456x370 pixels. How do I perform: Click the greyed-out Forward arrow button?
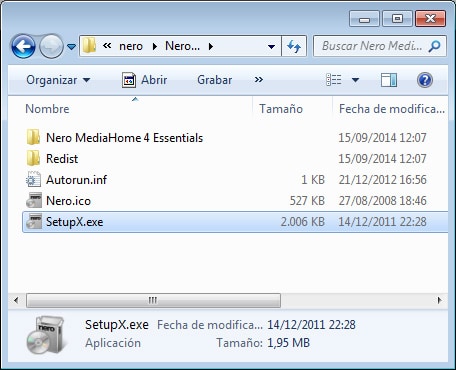pos(51,47)
